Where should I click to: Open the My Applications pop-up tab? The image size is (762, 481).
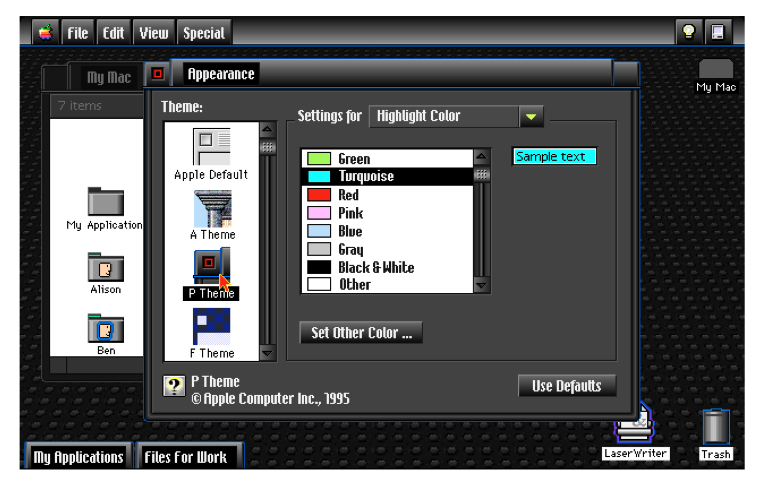[x=78, y=457]
